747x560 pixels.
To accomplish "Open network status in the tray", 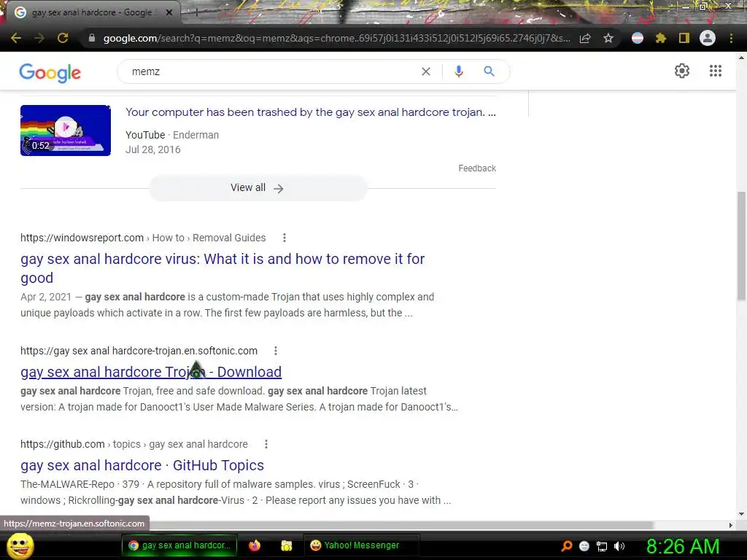I will 602,546.
